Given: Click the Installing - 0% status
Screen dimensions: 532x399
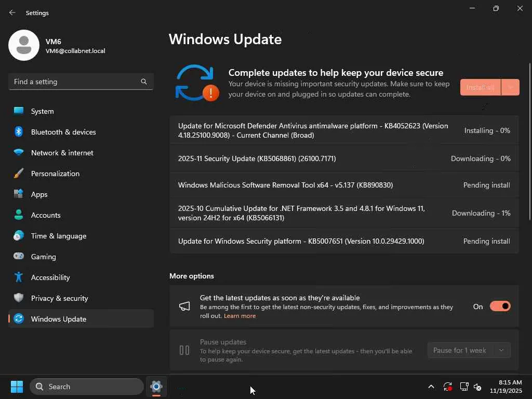Looking at the screenshot, I should 487,130.
